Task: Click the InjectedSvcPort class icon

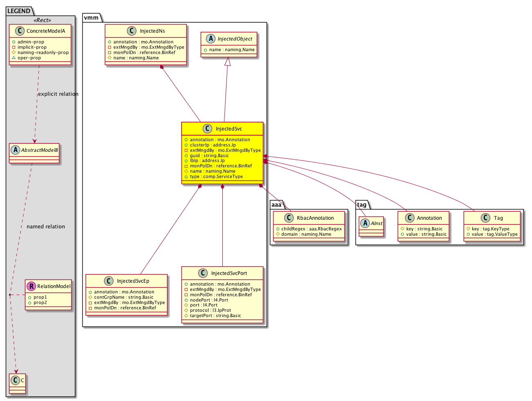Action: pos(203,273)
